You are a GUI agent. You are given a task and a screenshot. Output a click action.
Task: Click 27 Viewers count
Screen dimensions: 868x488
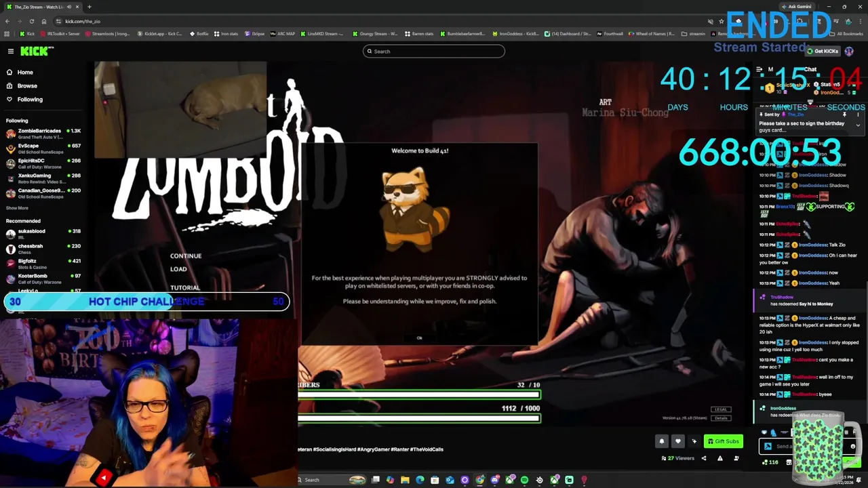[x=678, y=458]
